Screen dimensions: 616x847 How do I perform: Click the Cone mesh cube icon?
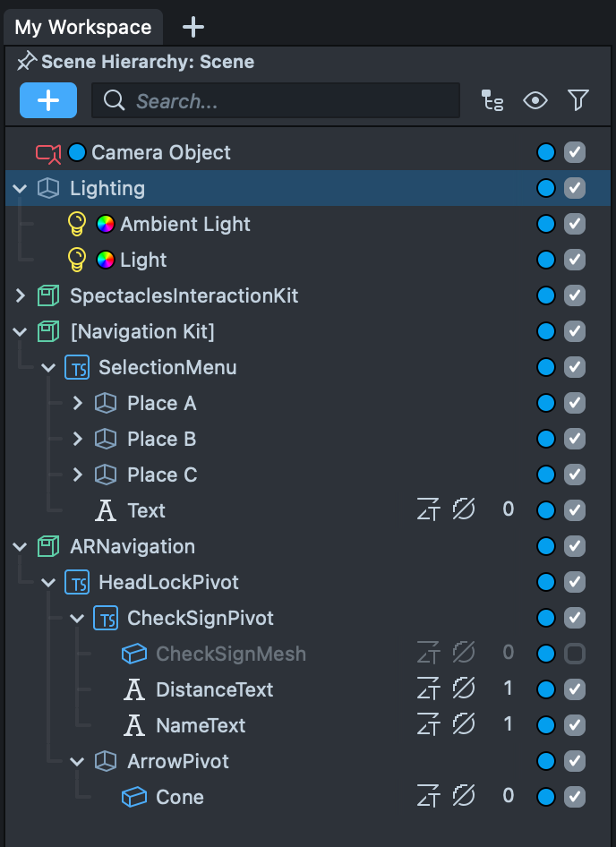[x=134, y=797]
